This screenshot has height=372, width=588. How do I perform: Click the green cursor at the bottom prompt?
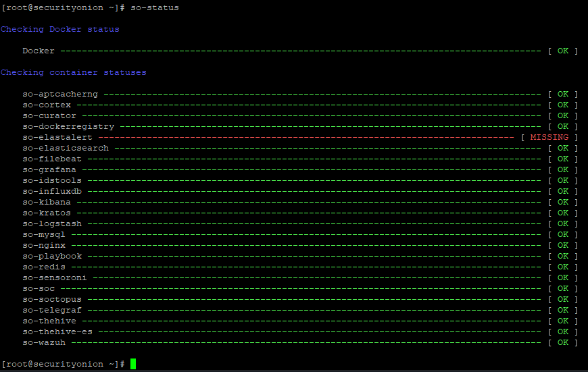click(133, 364)
